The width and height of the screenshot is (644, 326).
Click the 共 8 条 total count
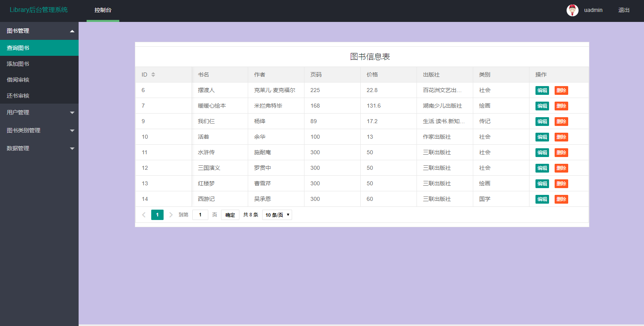[x=251, y=215]
